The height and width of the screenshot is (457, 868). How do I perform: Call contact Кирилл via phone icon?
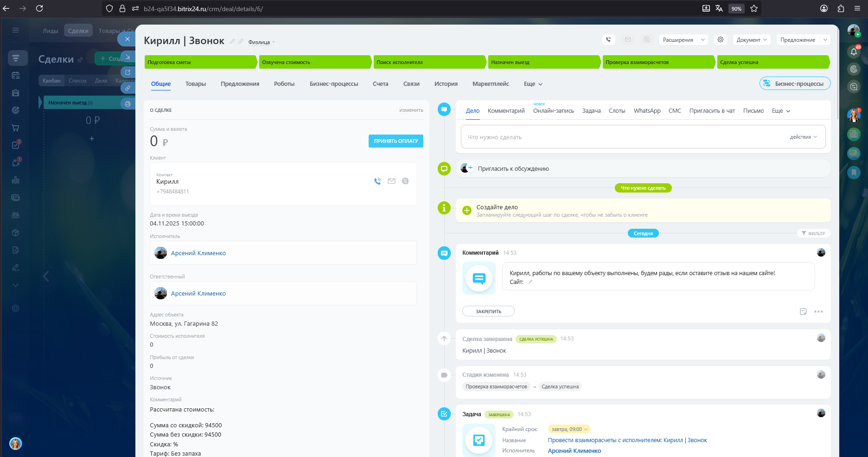[x=377, y=181]
